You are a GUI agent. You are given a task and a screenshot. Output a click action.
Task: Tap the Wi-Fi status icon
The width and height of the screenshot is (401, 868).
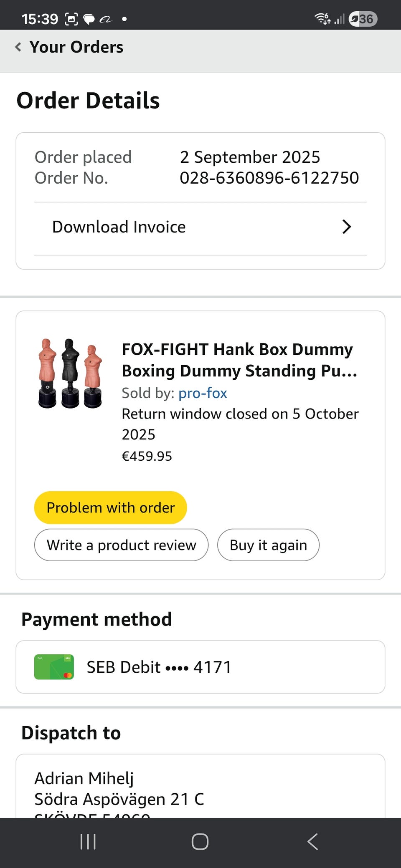322,19
